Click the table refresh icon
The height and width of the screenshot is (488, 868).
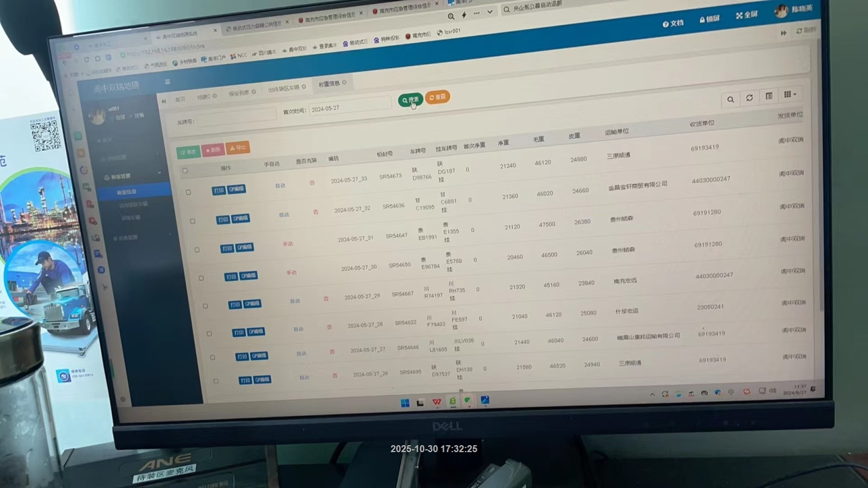(x=749, y=98)
